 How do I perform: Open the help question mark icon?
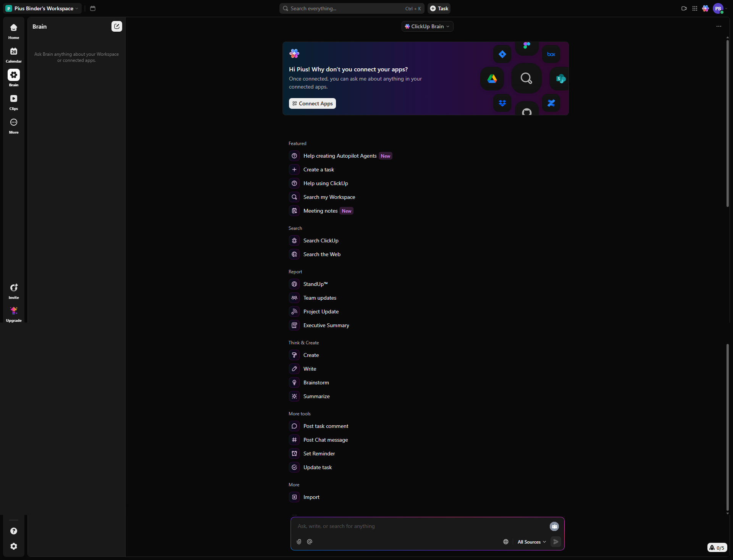(14, 531)
